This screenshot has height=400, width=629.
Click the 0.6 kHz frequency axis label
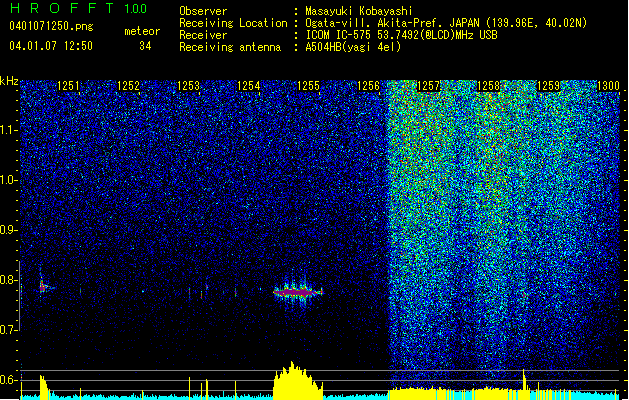coord(9,380)
